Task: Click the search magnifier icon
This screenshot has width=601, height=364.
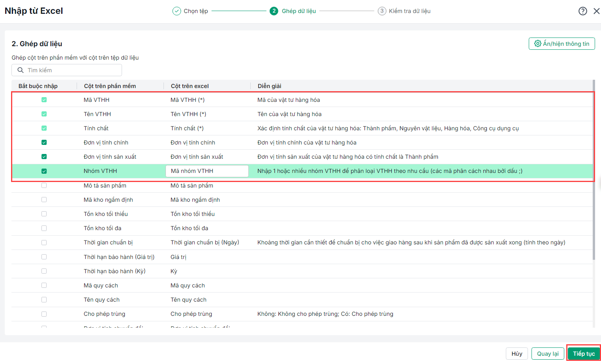Action: pos(21,70)
